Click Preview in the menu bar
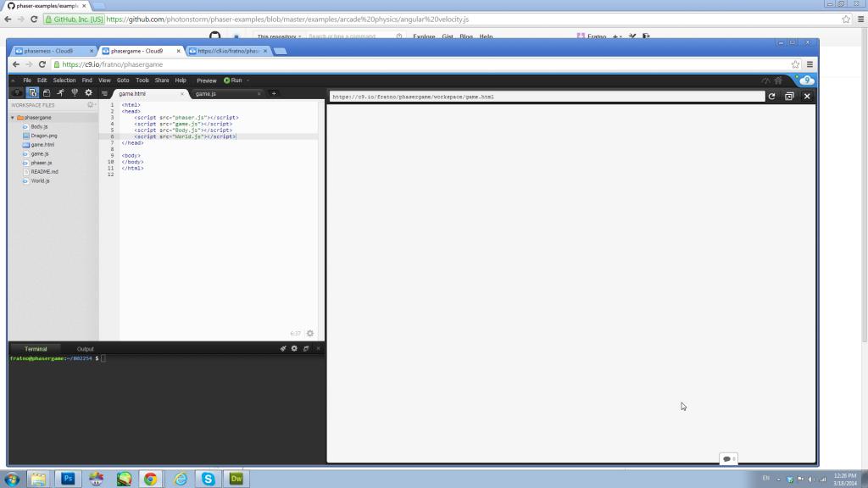This screenshot has width=868, height=488. point(206,80)
